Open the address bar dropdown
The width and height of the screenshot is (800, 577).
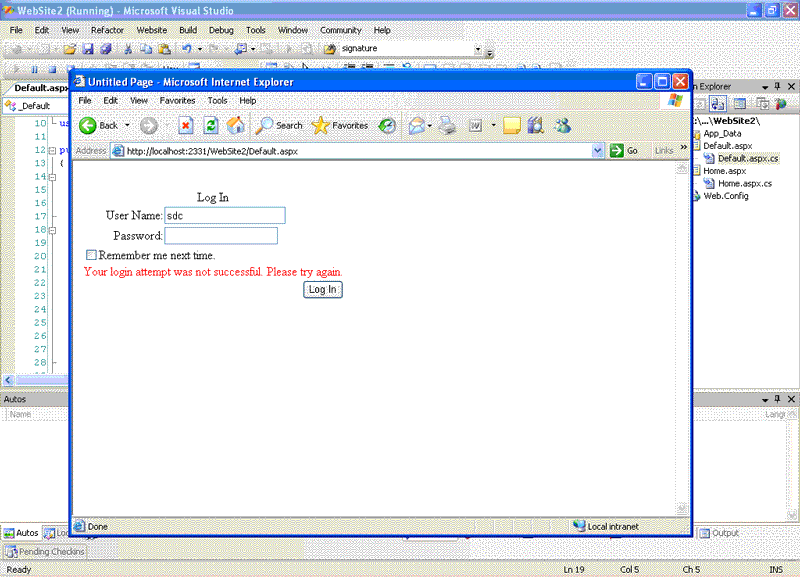pos(597,150)
